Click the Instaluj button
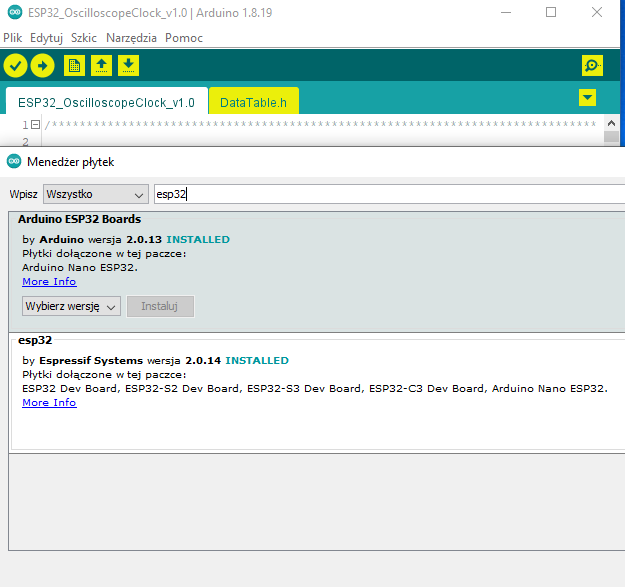This screenshot has width=625, height=587. coord(160,306)
